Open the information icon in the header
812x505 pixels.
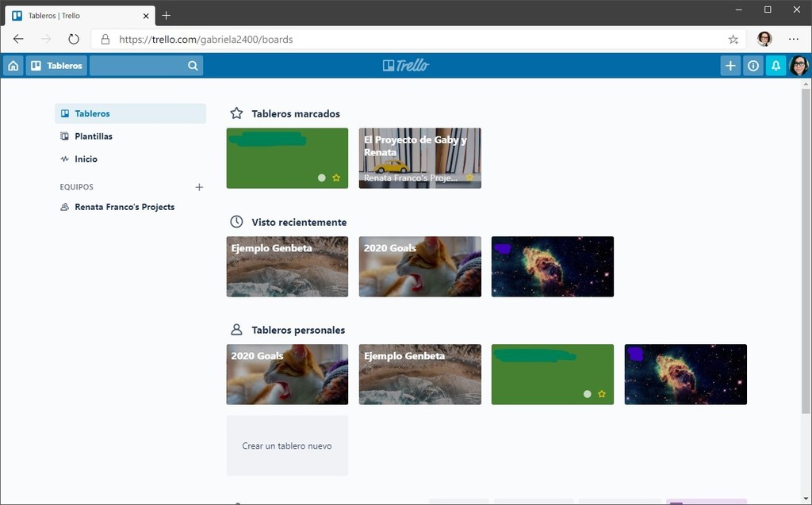pos(753,65)
